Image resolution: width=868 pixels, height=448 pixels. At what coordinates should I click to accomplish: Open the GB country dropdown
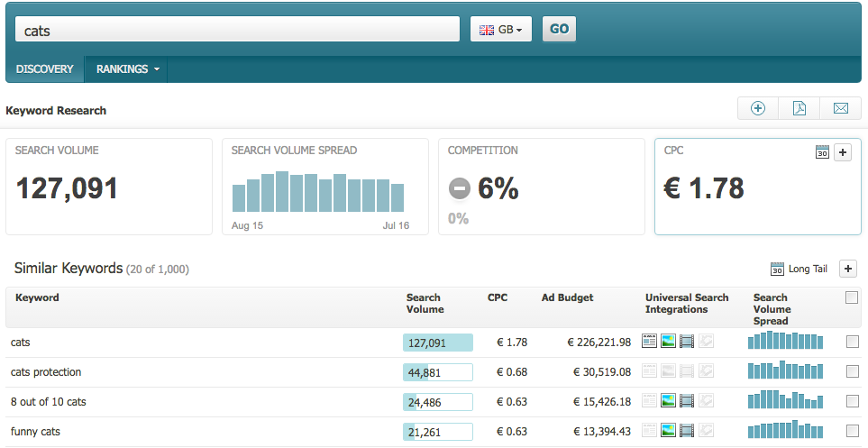point(501,29)
